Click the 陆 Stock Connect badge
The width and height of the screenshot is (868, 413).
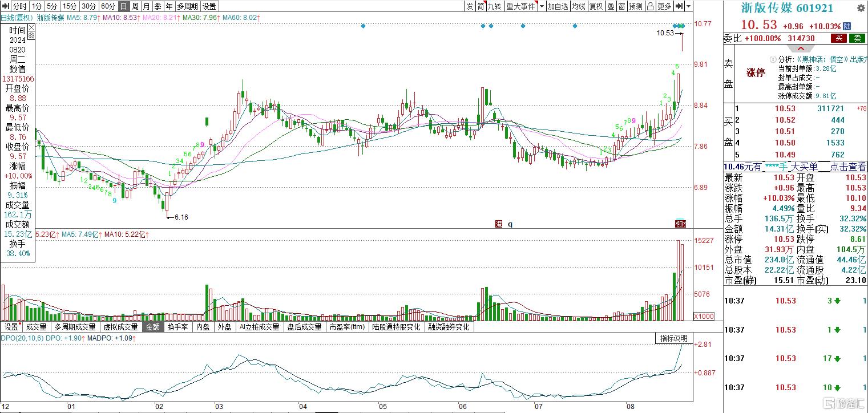click(847, 26)
